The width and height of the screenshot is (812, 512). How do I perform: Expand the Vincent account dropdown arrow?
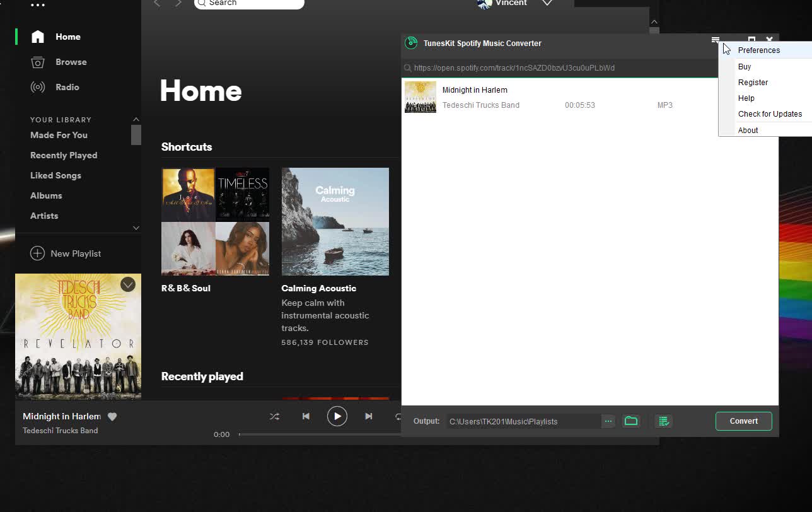point(547,3)
